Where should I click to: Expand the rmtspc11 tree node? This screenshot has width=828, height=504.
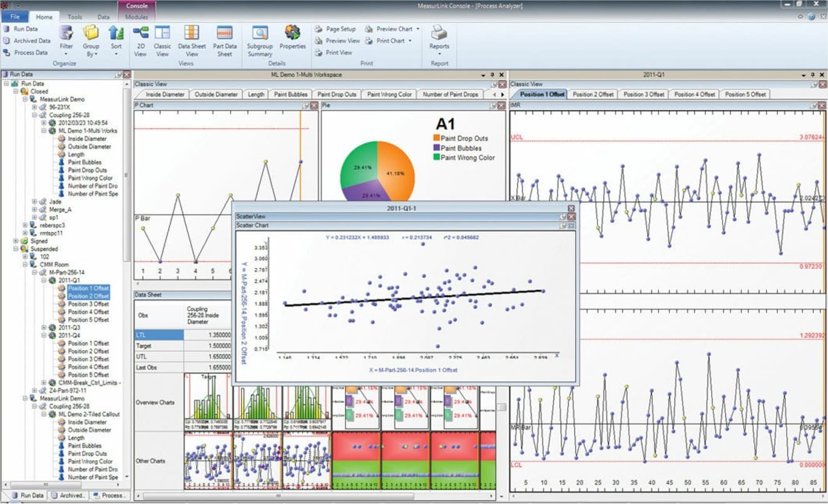click(26, 233)
